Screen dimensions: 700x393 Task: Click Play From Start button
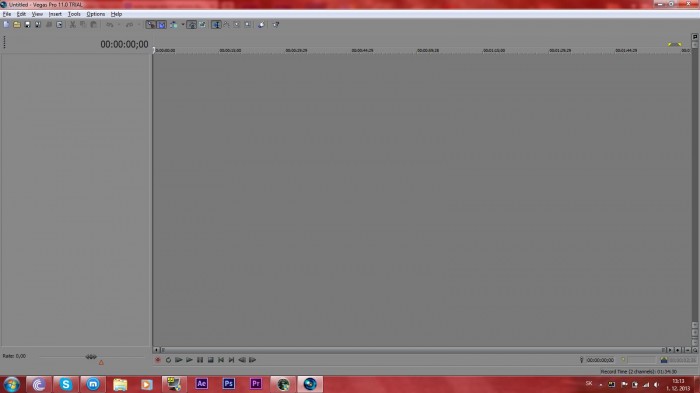(x=179, y=360)
